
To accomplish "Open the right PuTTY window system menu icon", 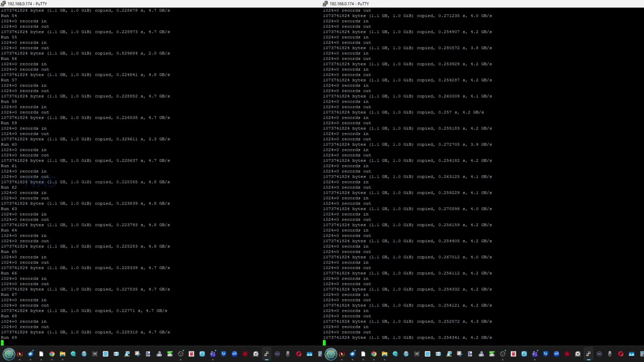I will (325, 4).
